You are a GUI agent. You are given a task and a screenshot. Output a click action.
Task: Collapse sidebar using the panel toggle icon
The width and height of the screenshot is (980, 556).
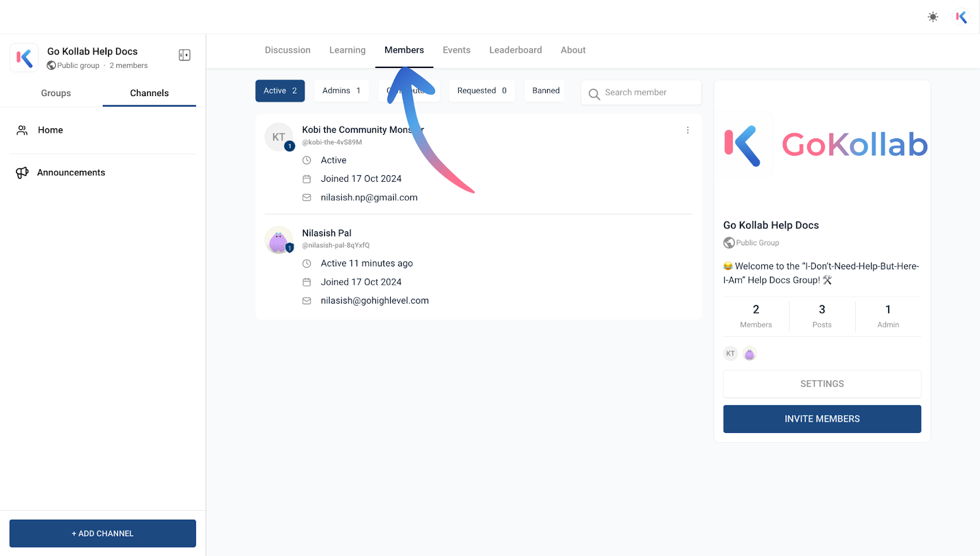coord(184,55)
